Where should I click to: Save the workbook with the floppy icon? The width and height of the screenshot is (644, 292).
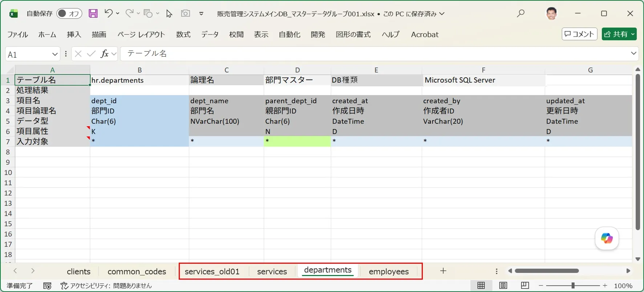coord(93,13)
